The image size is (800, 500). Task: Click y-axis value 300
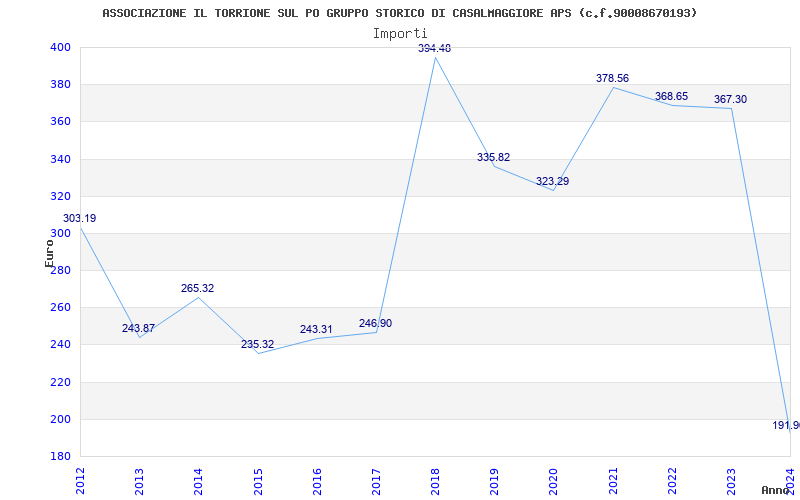[x=60, y=233]
